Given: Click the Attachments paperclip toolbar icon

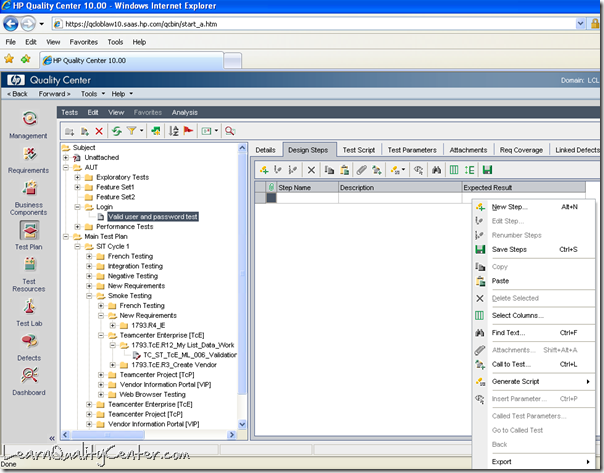Looking at the screenshot, I should 361,170.
